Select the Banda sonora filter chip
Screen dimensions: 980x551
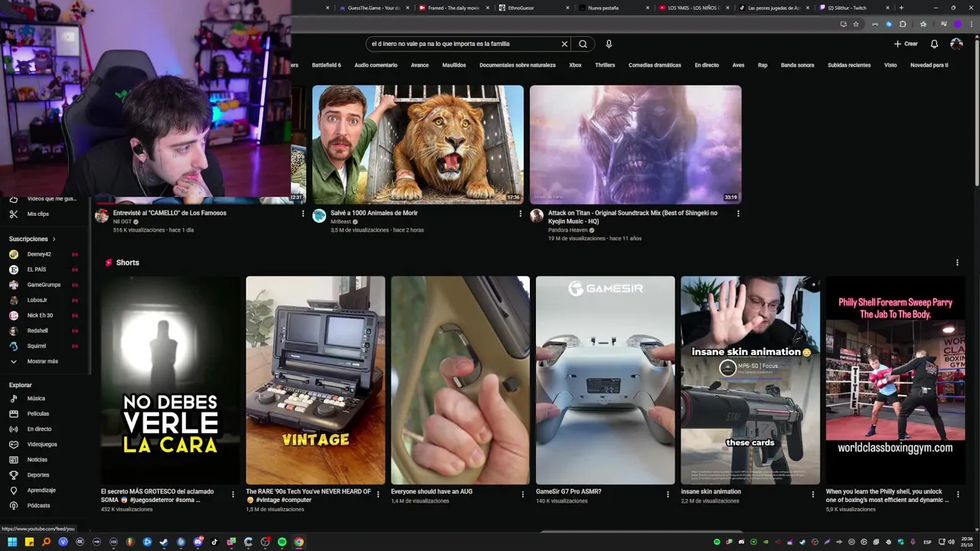(797, 65)
